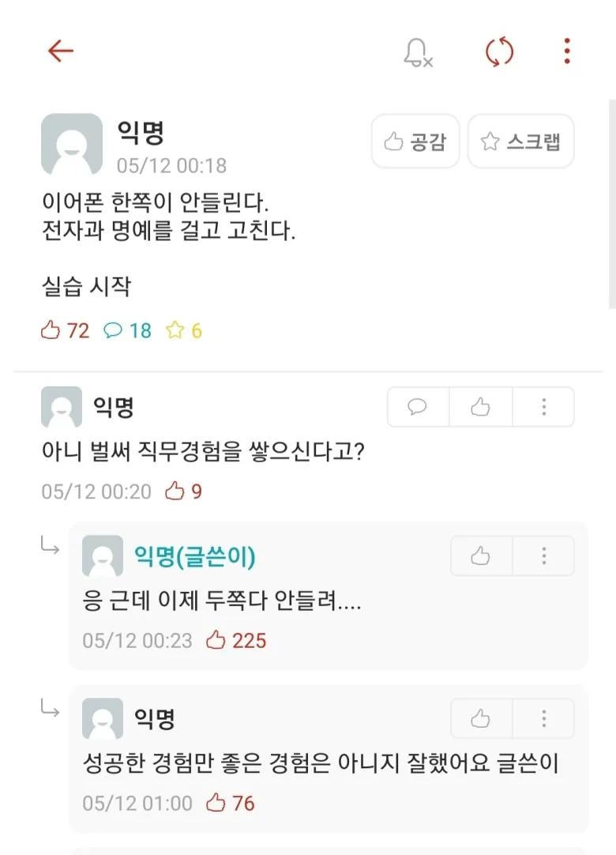Tap the red back arrow

coord(60,51)
